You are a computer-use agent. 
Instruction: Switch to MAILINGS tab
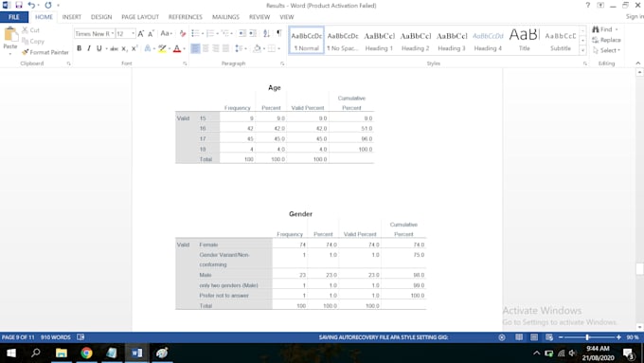click(225, 17)
